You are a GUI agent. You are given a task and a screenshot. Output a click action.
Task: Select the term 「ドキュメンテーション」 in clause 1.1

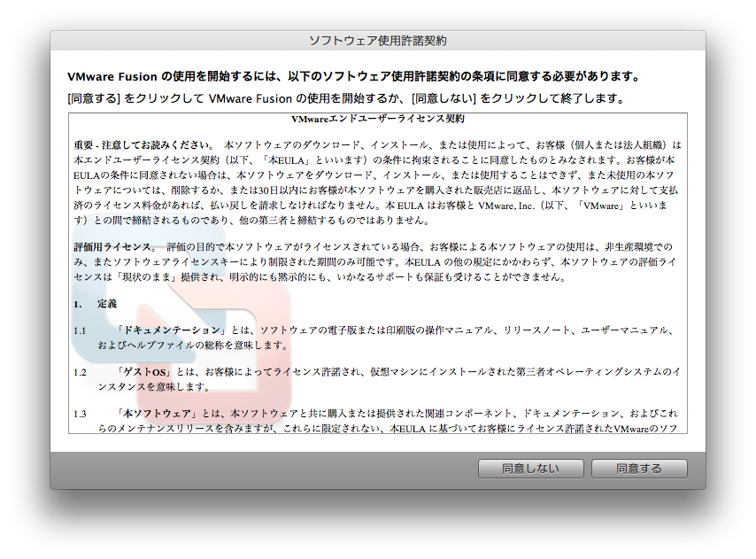171,330
